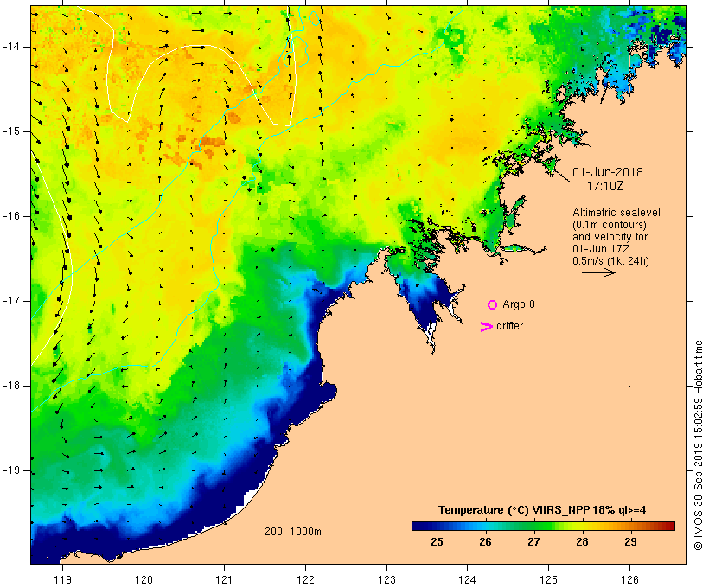Click the '0.5m/s (1kt 24h)' scale text

[x=610, y=261]
